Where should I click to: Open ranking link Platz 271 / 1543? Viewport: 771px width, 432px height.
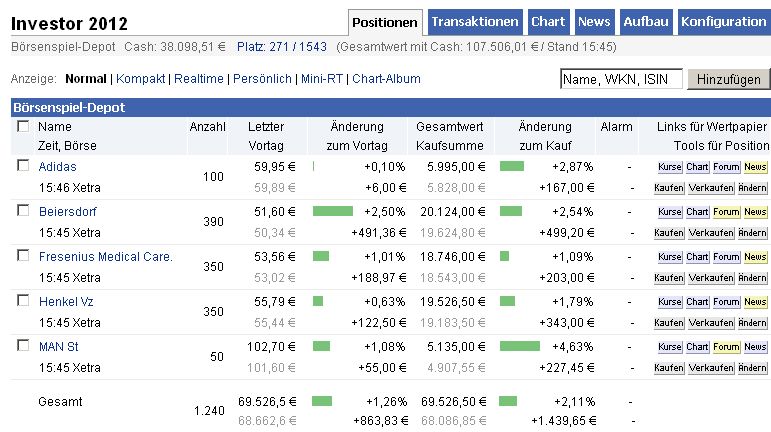click(x=283, y=47)
